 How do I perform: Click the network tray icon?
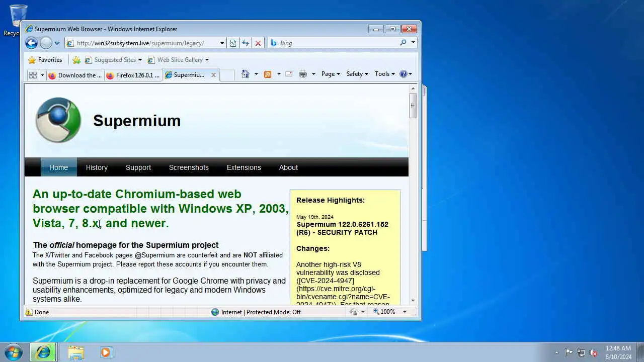coord(581,352)
